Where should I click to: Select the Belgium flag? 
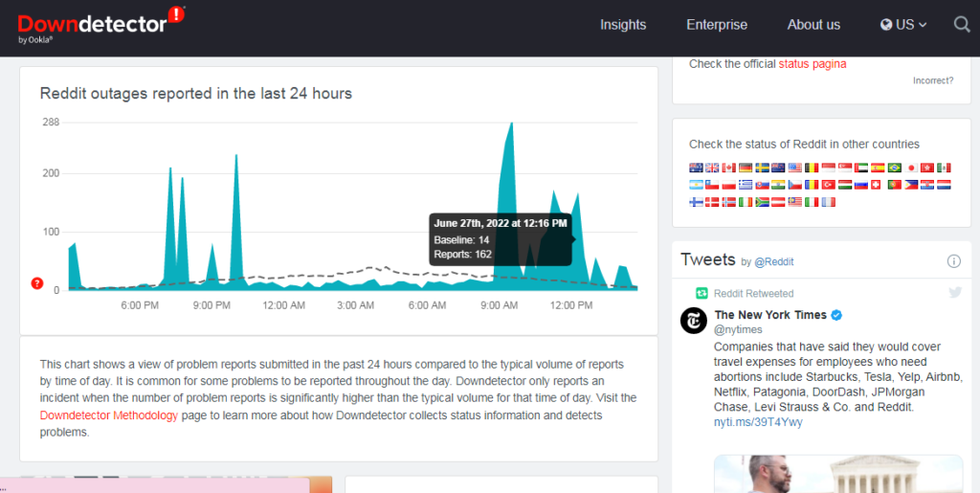(812, 168)
